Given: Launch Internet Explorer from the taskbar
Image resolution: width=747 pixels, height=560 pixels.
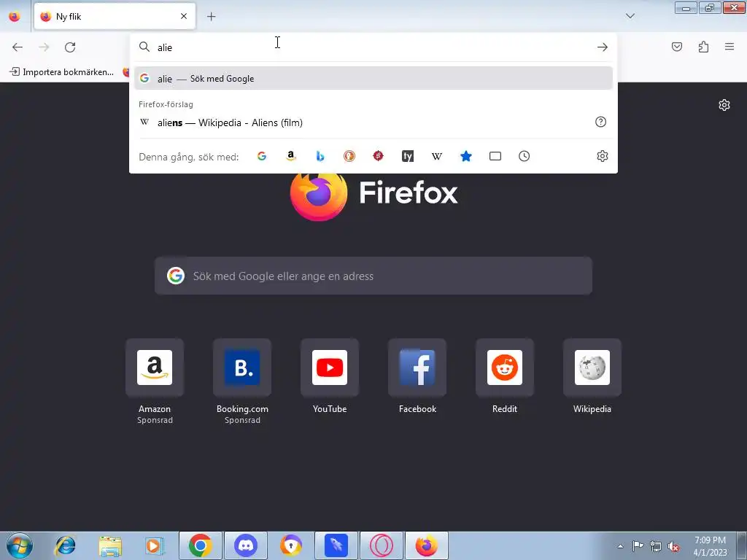Looking at the screenshot, I should (65, 545).
